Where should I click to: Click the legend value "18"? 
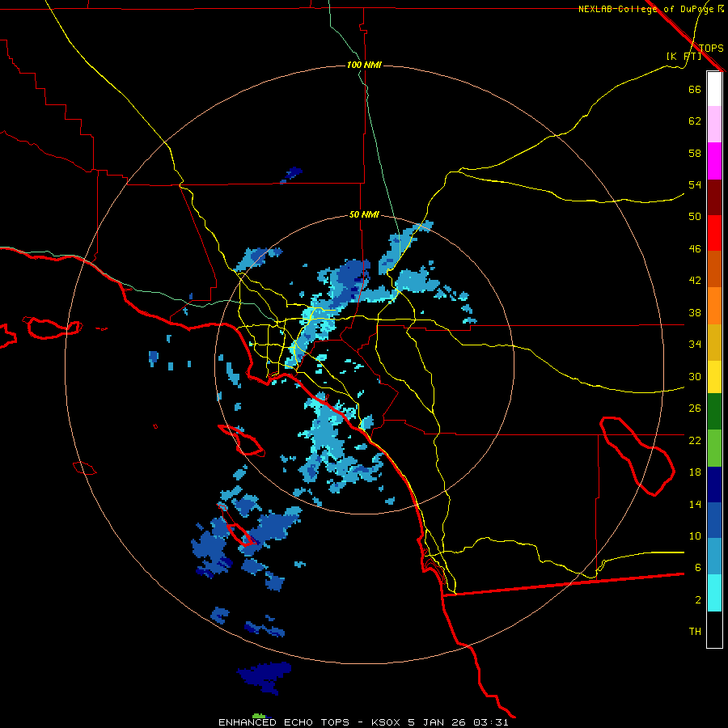point(695,472)
